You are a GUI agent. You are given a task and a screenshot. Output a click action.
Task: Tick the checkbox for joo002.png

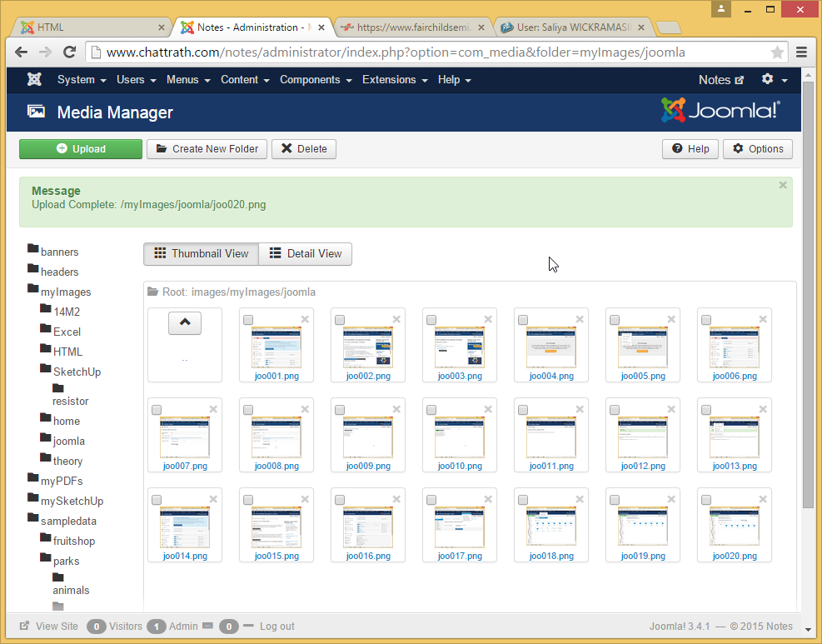tap(340, 320)
